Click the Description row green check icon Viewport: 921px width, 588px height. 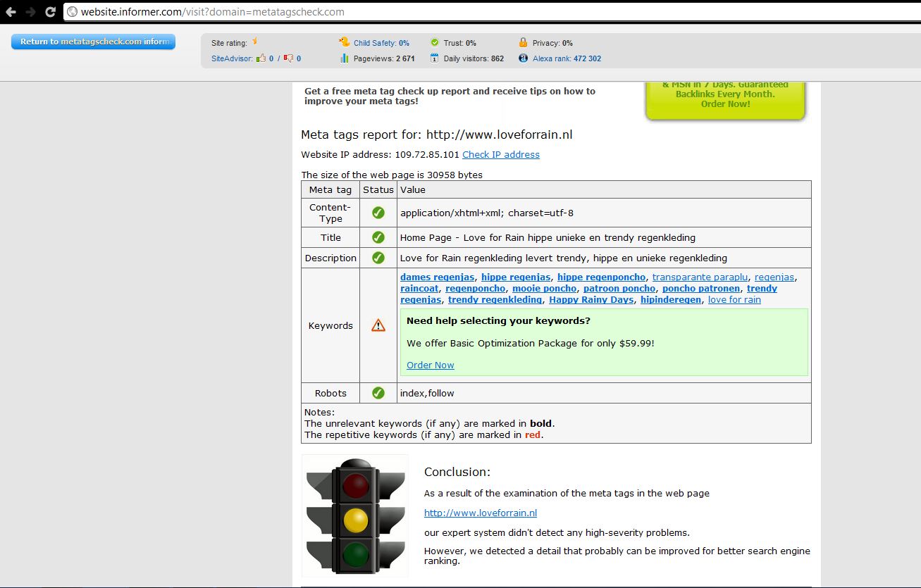(378, 258)
